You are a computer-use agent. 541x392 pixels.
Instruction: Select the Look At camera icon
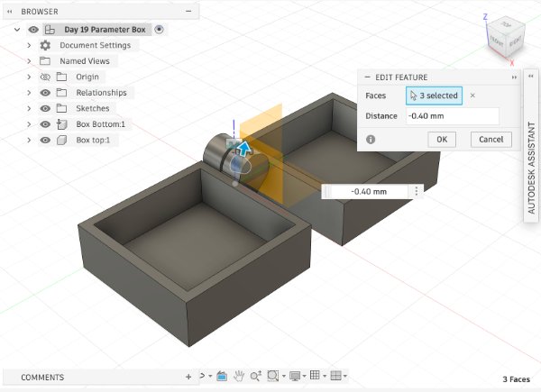pos(222,376)
